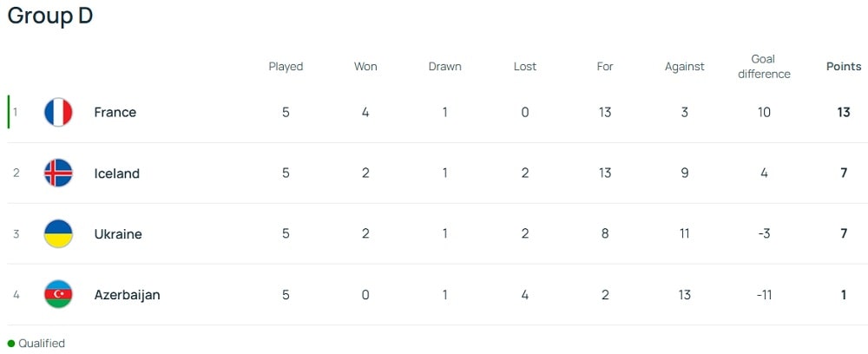Click the Goal difference column header
Image resolution: width=868 pixels, height=354 pixels.
(764, 67)
